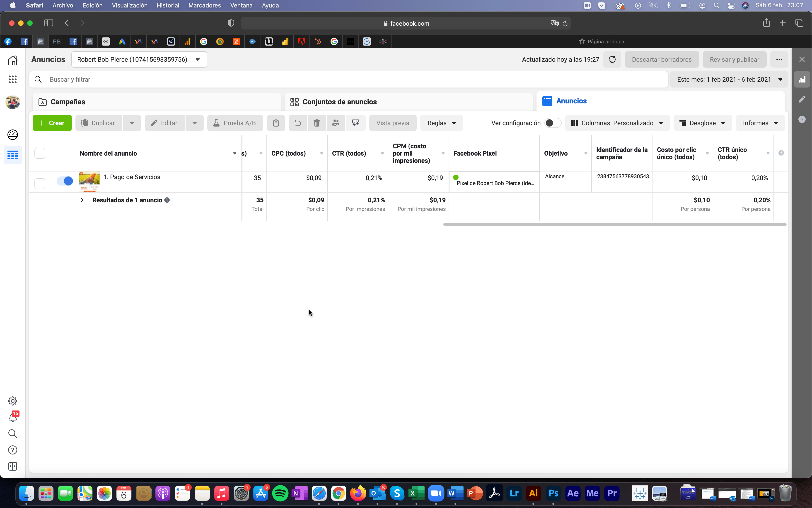
Task: Click the Prueba A/B button
Action: point(235,123)
